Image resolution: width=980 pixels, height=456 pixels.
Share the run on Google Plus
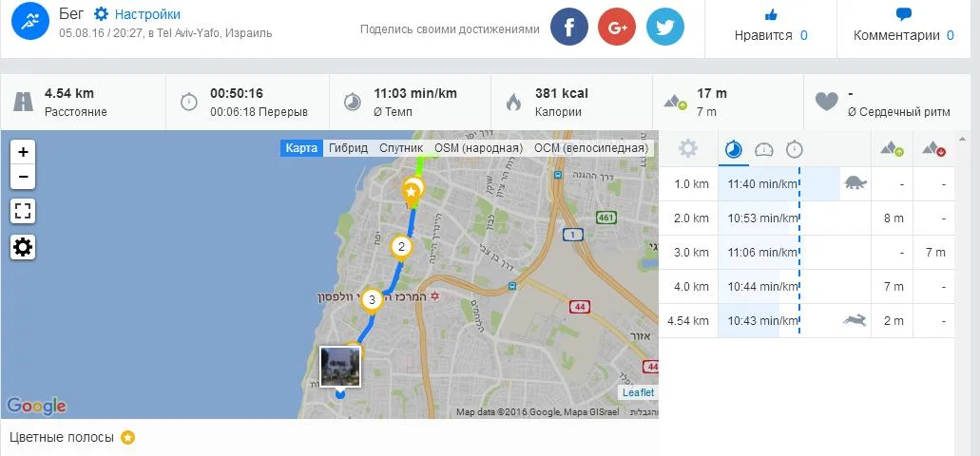617,27
